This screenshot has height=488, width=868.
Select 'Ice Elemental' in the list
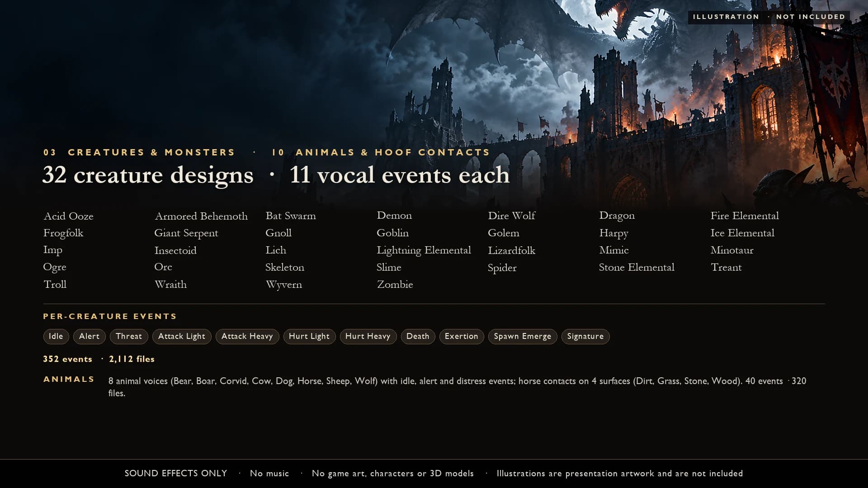tap(742, 233)
